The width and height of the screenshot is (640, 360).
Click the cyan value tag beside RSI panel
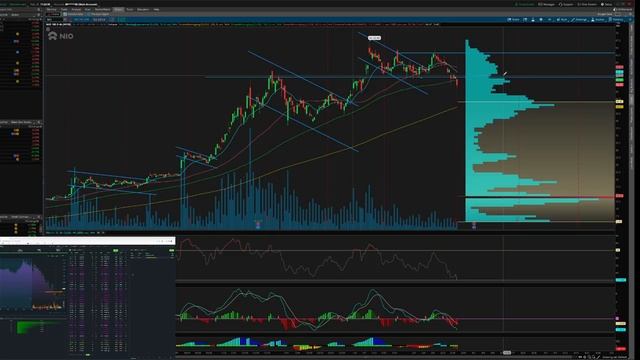620,280
